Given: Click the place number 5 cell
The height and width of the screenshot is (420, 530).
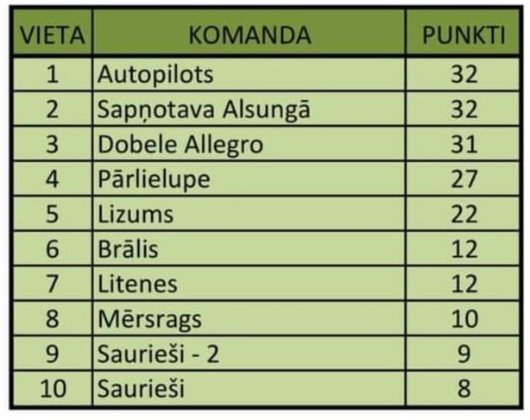Looking at the screenshot, I should [x=53, y=214].
